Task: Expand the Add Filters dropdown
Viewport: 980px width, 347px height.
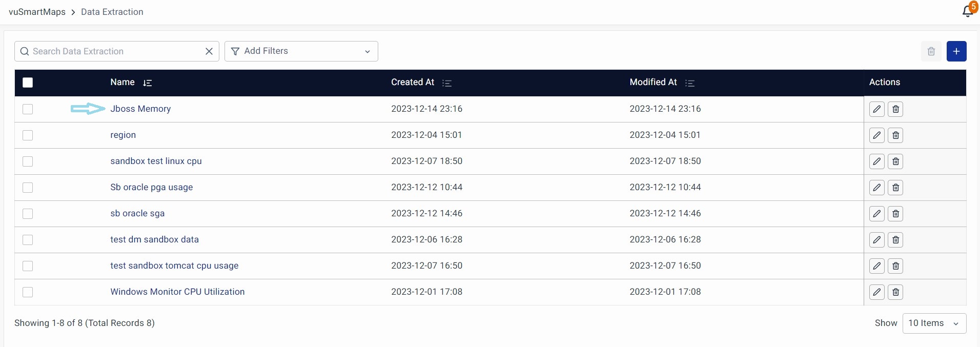Action: 301,51
